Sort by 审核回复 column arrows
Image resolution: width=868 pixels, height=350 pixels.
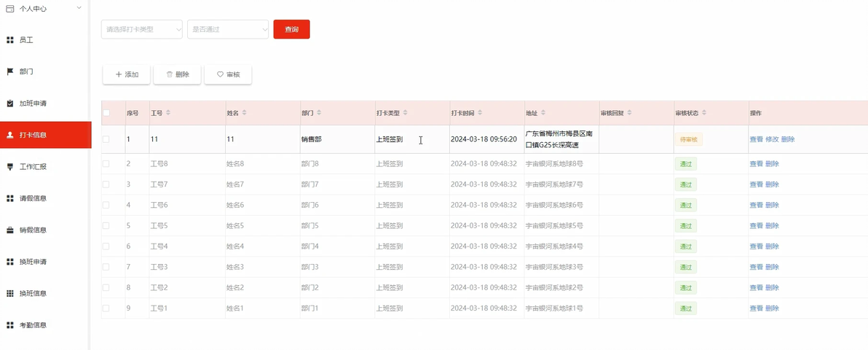coord(629,112)
